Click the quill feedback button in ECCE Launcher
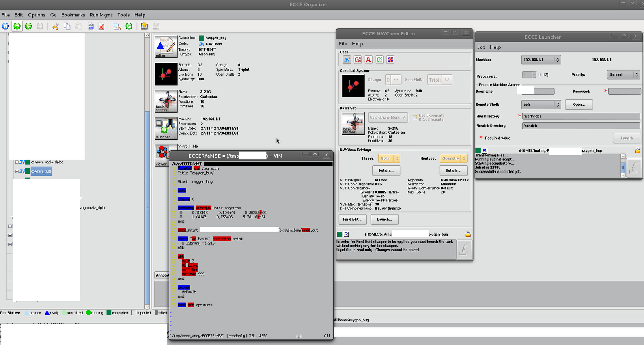 coord(634,167)
